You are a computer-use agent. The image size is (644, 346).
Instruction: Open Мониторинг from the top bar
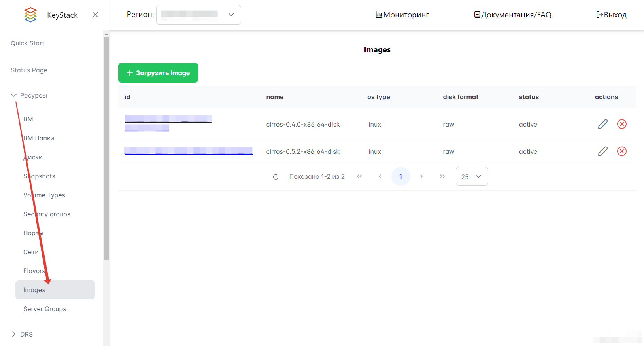402,15
